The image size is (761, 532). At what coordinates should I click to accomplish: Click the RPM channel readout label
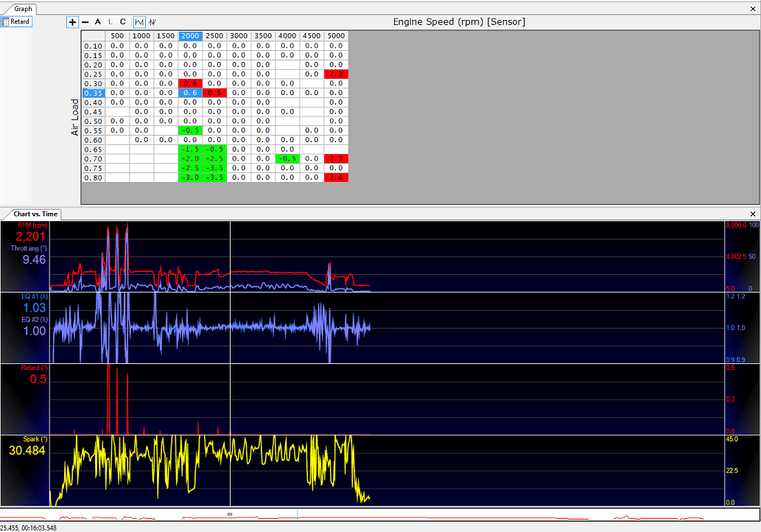32,225
